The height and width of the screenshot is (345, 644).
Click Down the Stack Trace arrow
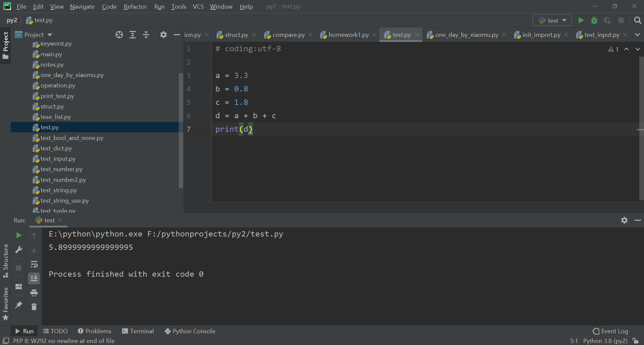tap(34, 250)
